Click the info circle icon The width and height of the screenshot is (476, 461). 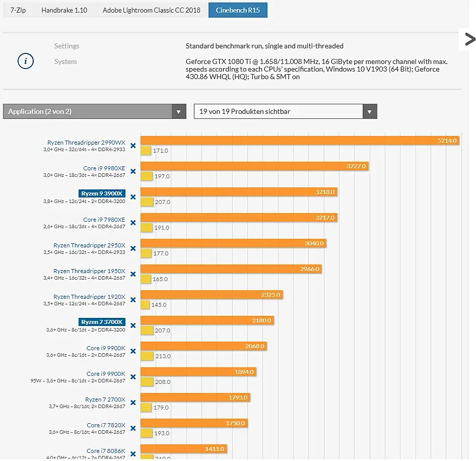(26, 61)
